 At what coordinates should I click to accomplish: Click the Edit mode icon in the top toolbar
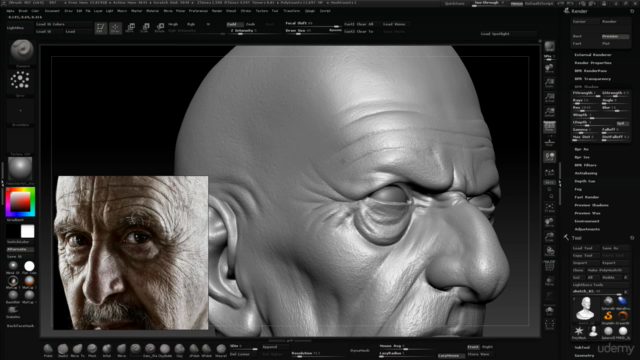100,28
